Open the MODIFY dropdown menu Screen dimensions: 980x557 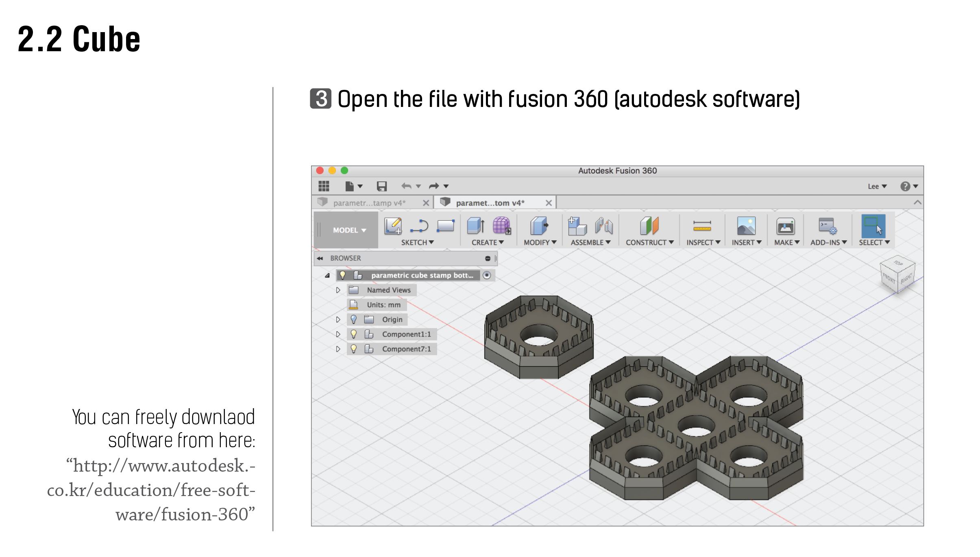[x=540, y=242]
